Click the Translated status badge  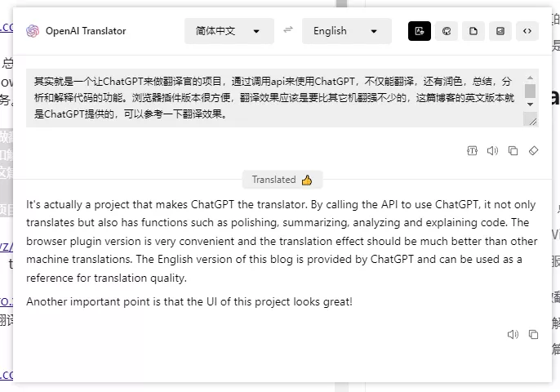click(x=282, y=180)
